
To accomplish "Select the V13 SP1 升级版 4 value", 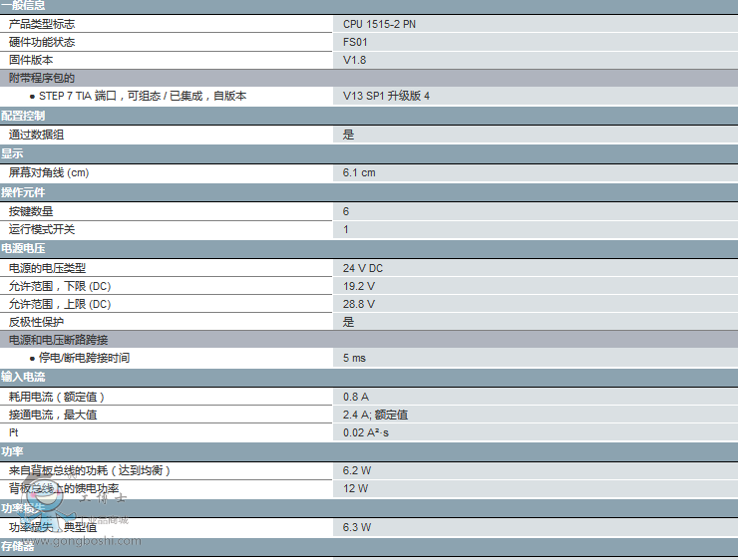I will [386, 97].
